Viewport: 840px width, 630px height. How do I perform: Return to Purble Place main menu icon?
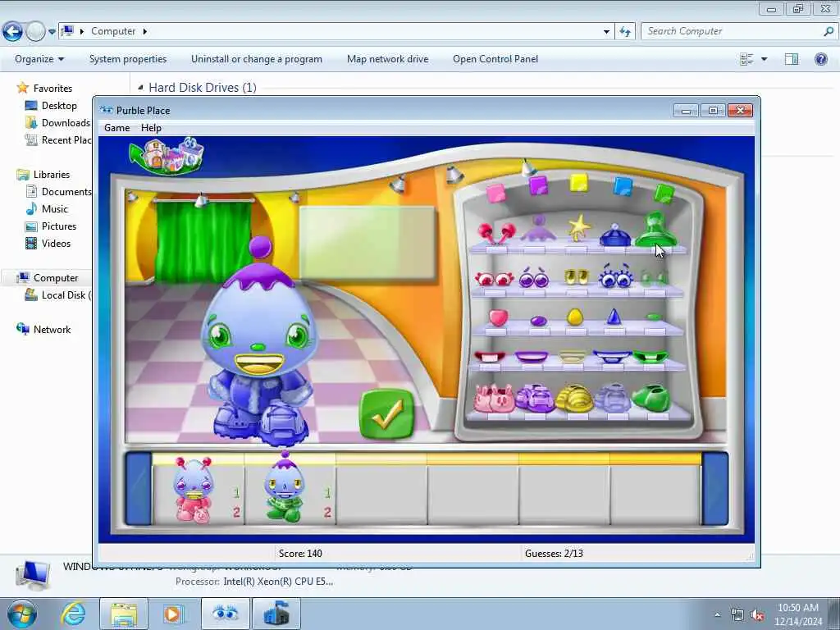point(167,156)
